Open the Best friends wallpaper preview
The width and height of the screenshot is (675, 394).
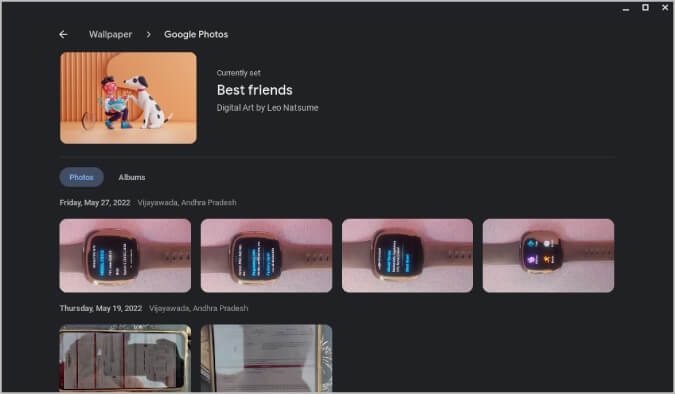[128, 98]
